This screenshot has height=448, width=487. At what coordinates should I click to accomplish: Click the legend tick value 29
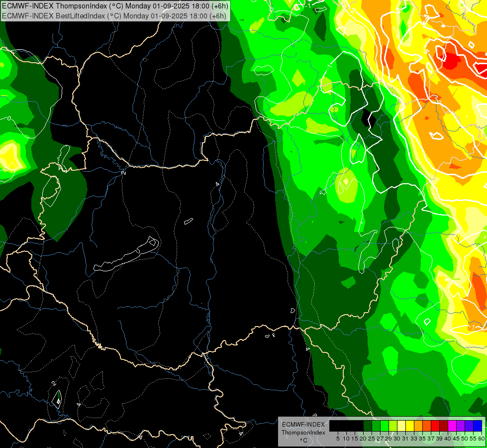pyautogui.click(x=389, y=439)
